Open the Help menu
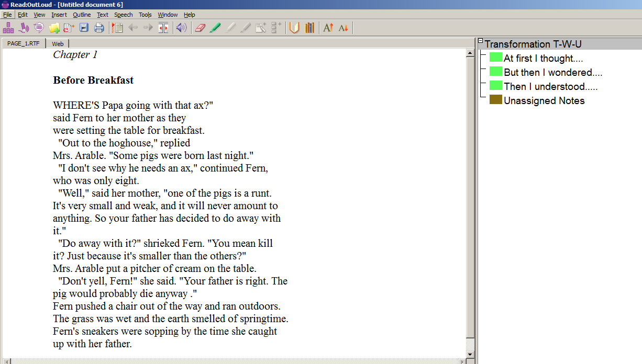The image size is (642, 364). (190, 15)
